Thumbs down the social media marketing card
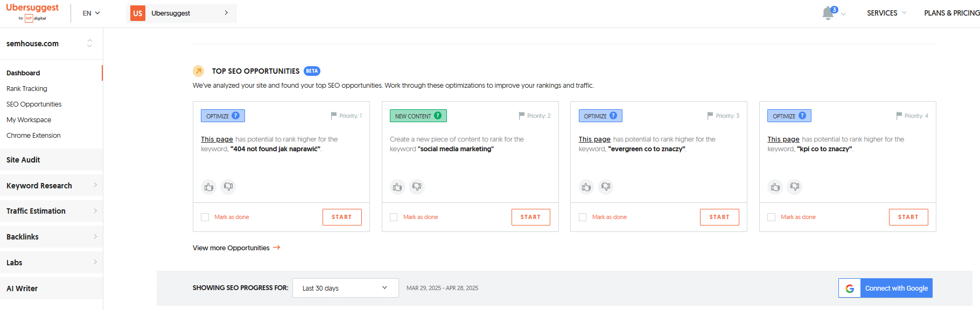Screen dimensions: 980x310 click(417, 187)
